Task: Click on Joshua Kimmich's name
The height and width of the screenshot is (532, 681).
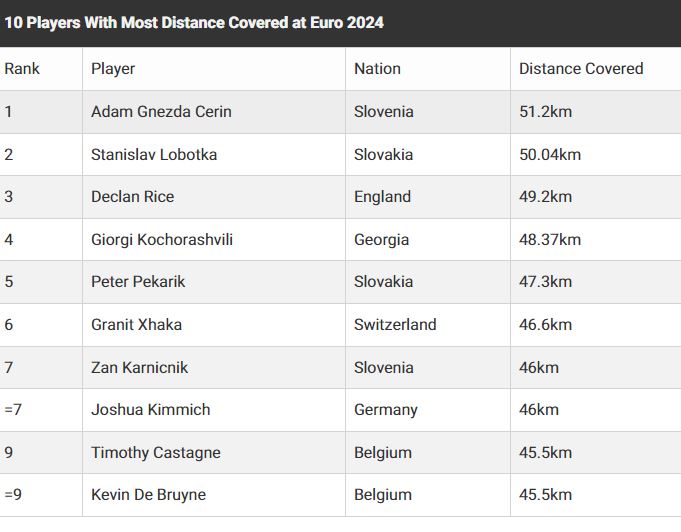Action: coord(151,410)
